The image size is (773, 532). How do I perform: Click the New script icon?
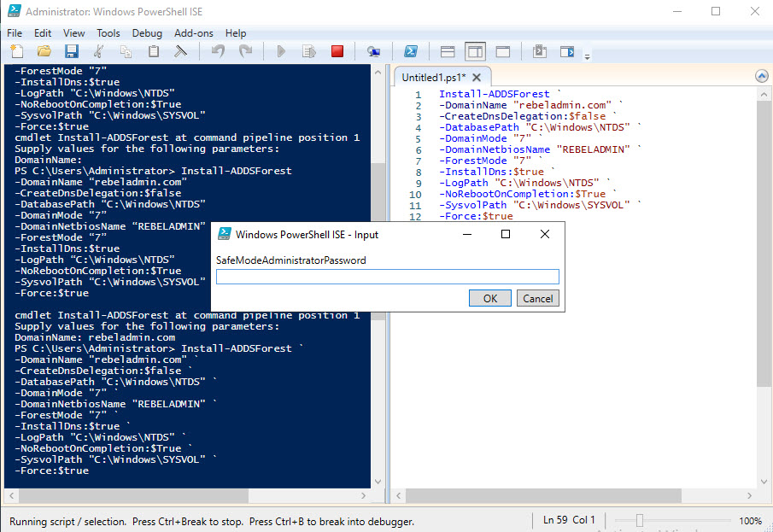17,51
